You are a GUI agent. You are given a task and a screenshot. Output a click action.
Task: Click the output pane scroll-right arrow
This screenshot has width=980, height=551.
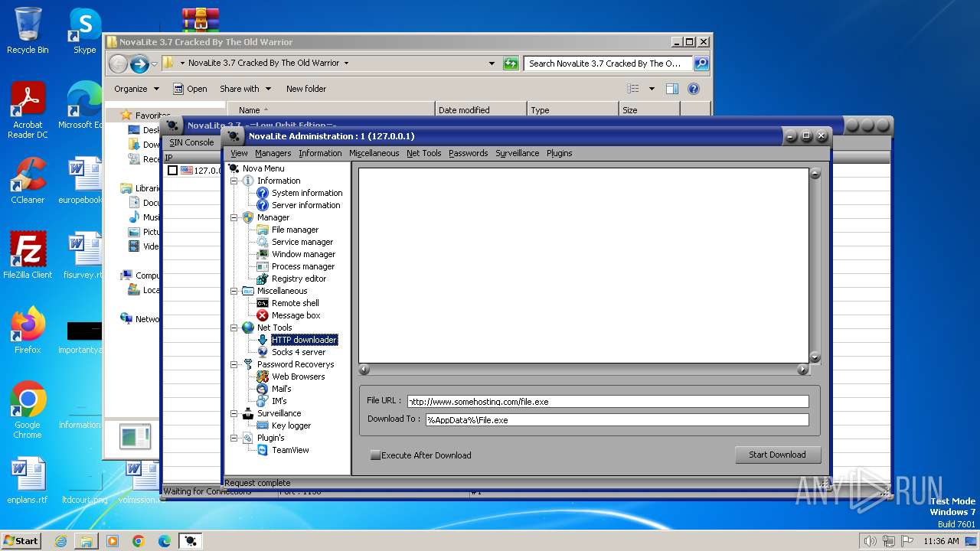click(802, 370)
